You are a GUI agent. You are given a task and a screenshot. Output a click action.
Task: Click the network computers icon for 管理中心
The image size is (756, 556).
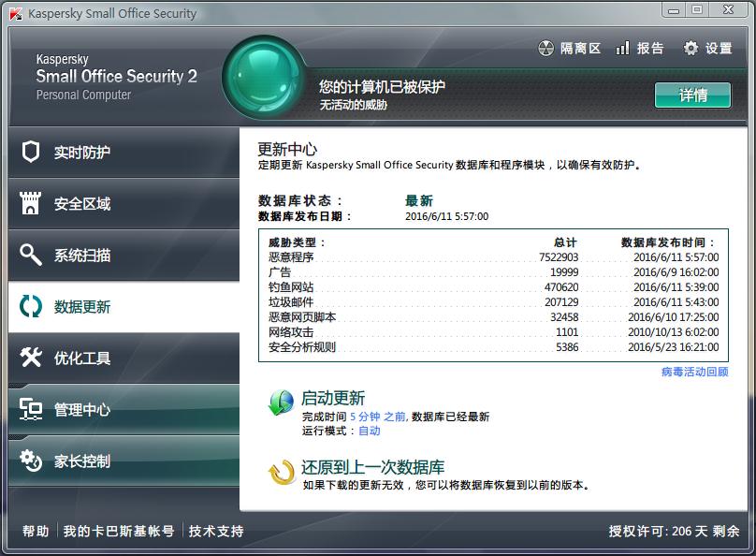coord(31,409)
